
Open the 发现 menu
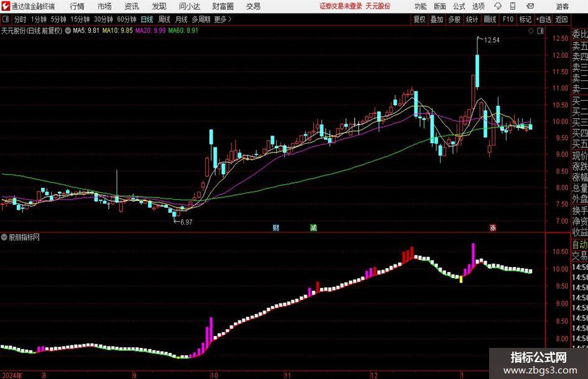(x=159, y=6)
